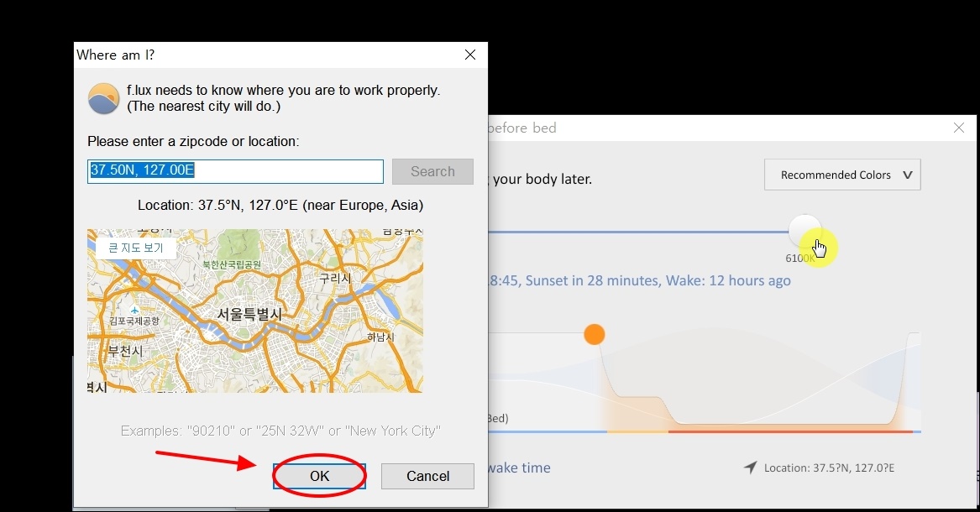Image resolution: width=980 pixels, height=512 pixels.
Task: Click the '구리시' label on the map
Action: (x=336, y=278)
